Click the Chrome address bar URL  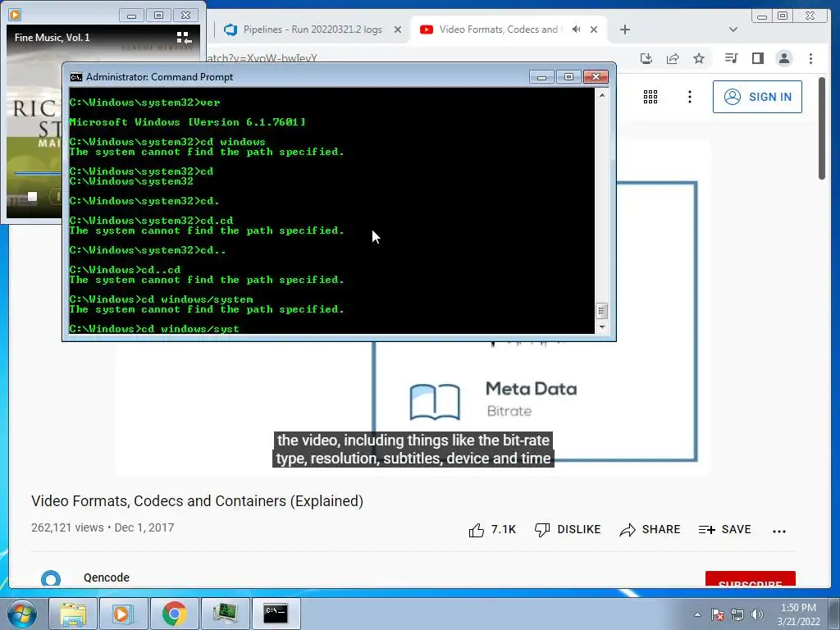[x=262, y=58]
